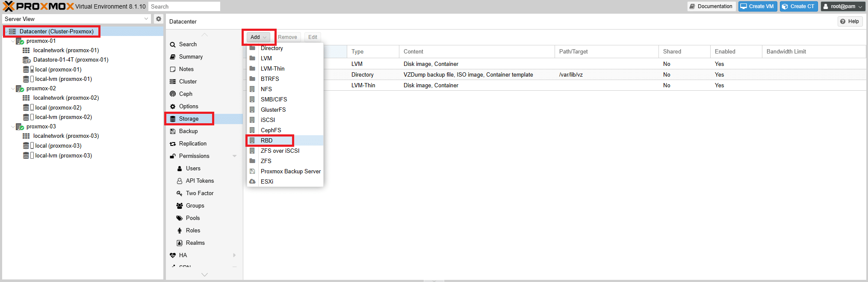Open the Groups page
This screenshot has width=868, height=282.
(195, 206)
